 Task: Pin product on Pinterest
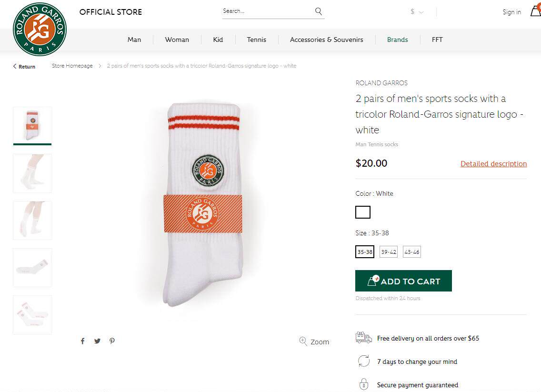(x=112, y=341)
